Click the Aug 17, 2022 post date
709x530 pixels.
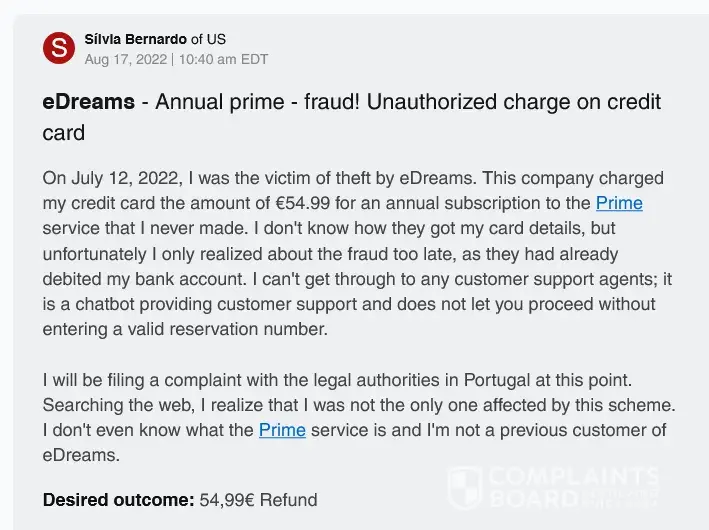coord(126,59)
